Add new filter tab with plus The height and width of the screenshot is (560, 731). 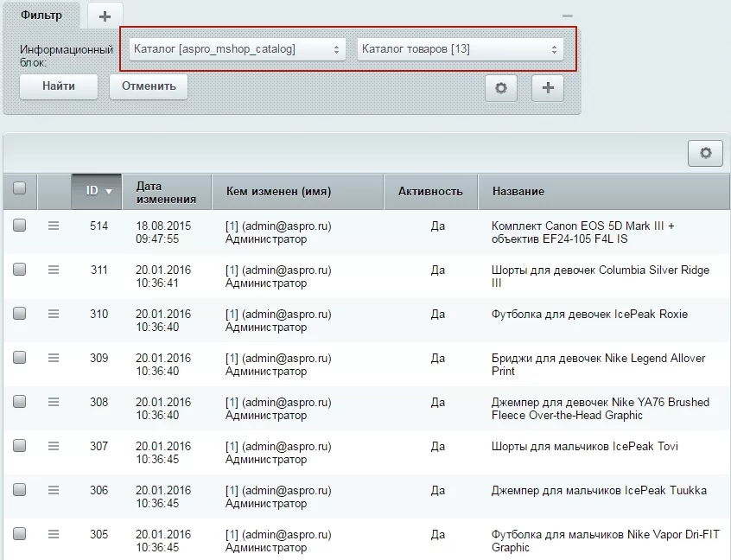pos(105,16)
